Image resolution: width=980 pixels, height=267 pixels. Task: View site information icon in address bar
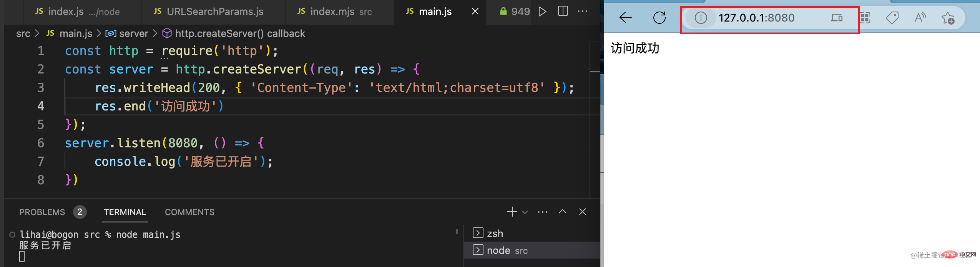click(x=701, y=18)
